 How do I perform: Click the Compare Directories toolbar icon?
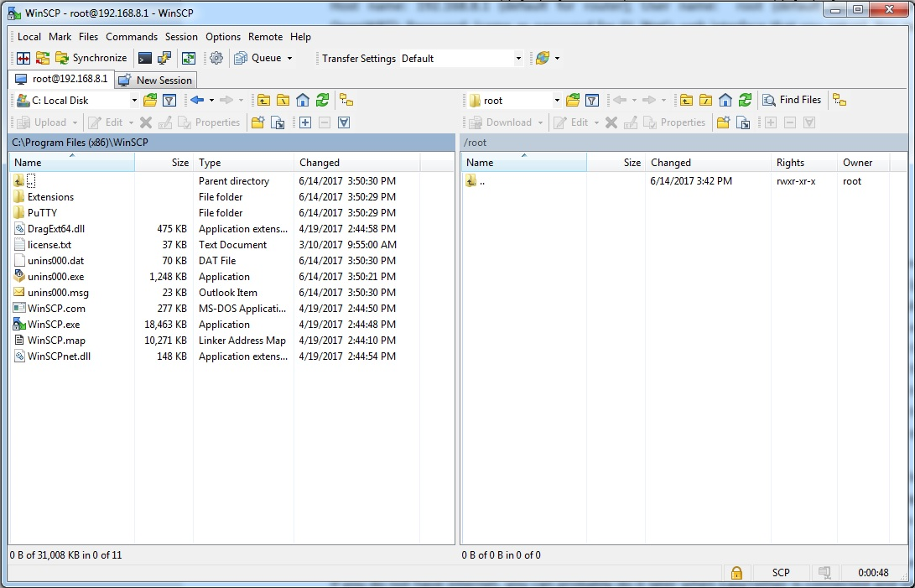pos(23,58)
